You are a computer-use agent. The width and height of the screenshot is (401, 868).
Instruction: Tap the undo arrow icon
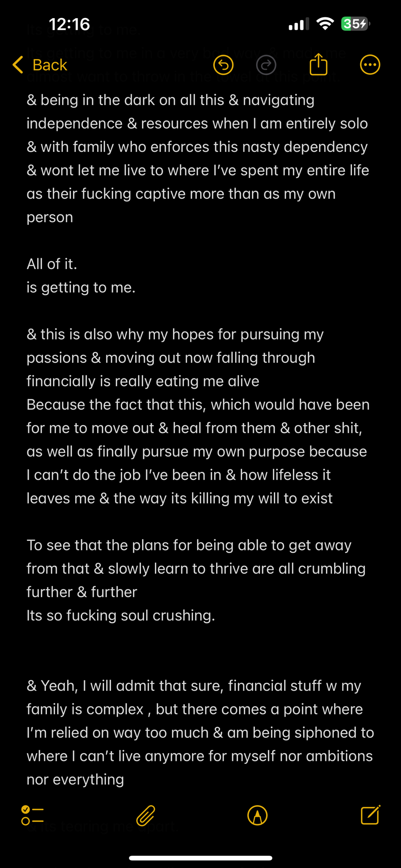pyautogui.click(x=224, y=65)
